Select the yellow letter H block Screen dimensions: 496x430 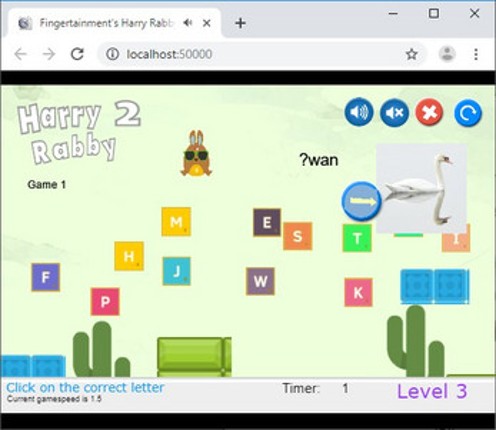(x=129, y=256)
